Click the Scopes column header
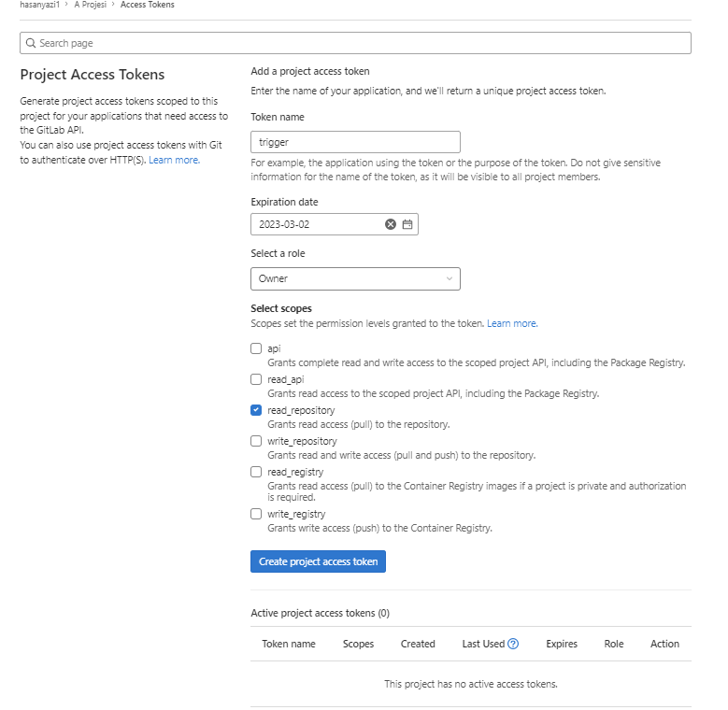Image resolution: width=728 pixels, height=710 pixels. coord(358,644)
